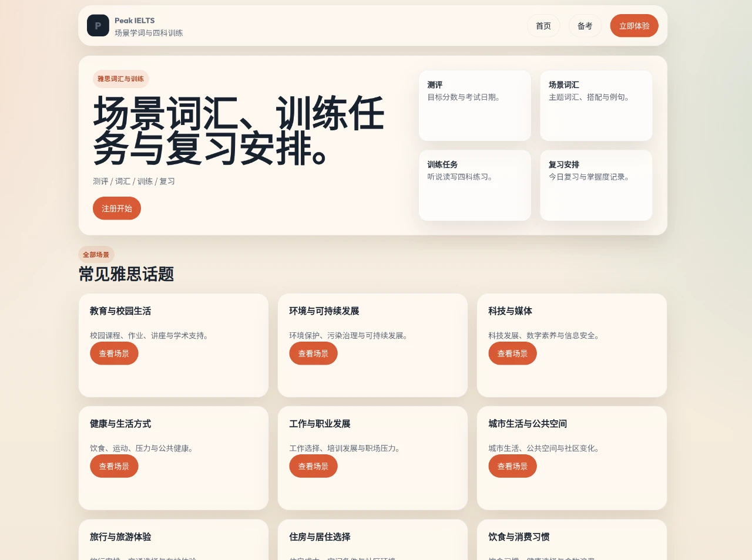
Task: Click the 饮食与消费习惯 card title
Action: 519,537
